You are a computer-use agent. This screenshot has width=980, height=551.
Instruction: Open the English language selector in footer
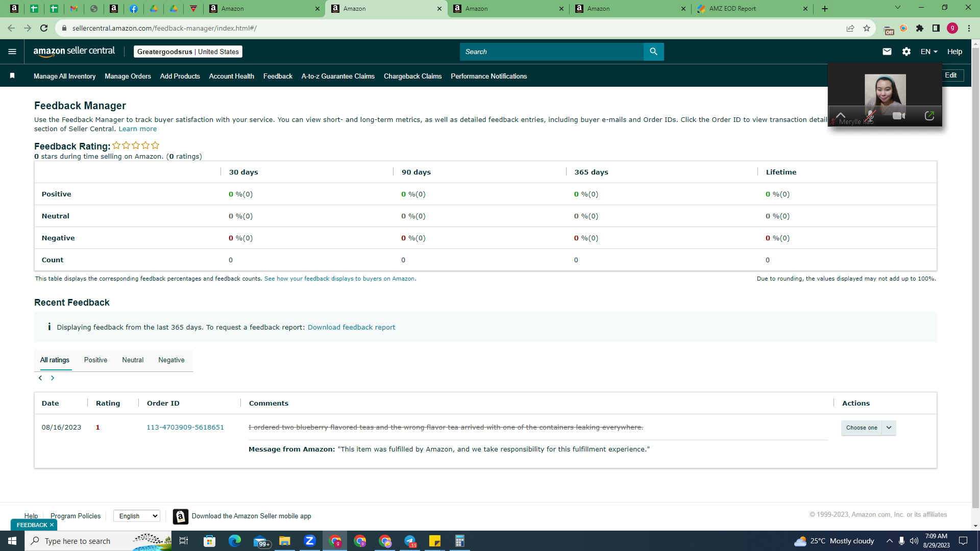point(137,516)
